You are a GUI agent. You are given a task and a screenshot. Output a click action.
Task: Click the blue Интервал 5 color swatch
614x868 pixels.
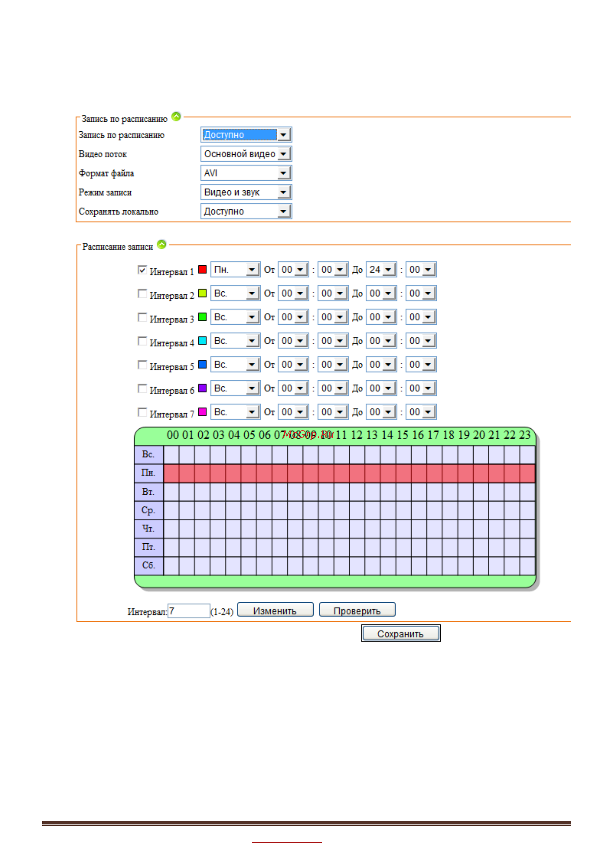(x=203, y=365)
